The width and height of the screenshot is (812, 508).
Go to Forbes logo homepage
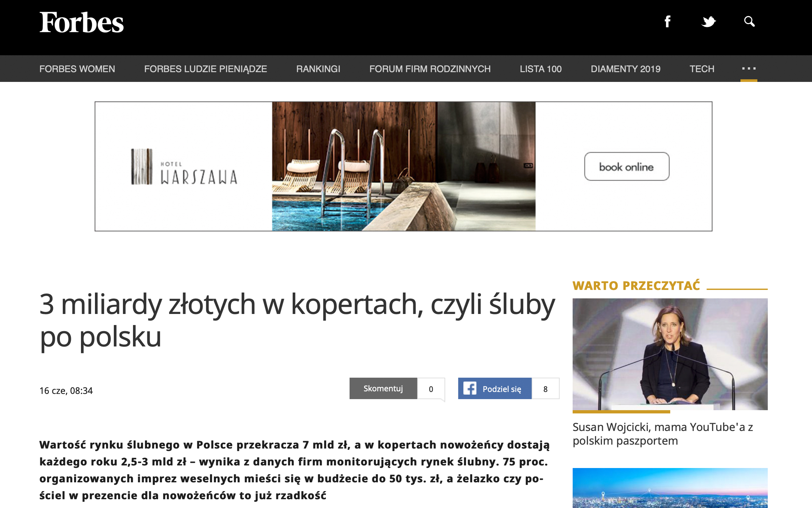pos(81,22)
